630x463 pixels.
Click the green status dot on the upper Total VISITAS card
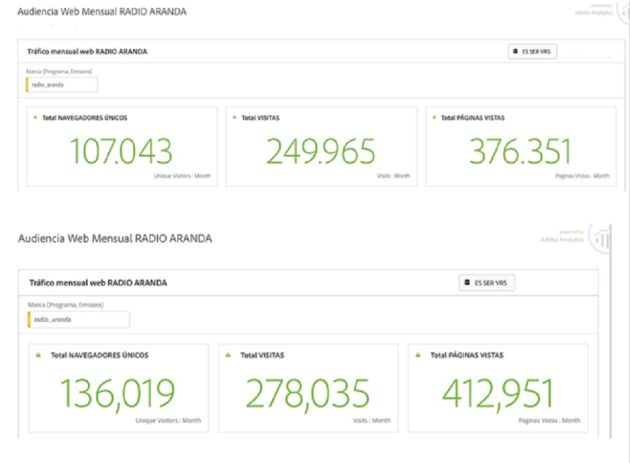(x=235, y=117)
